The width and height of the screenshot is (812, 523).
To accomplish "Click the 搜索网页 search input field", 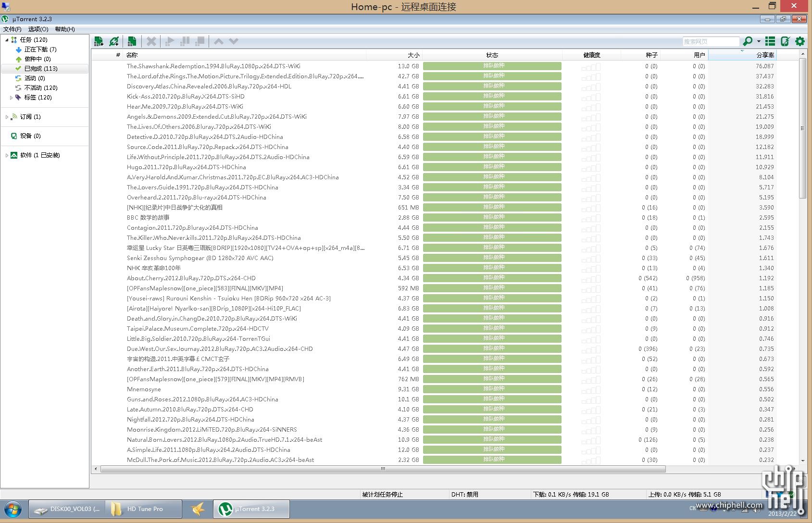I will [x=711, y=41].
